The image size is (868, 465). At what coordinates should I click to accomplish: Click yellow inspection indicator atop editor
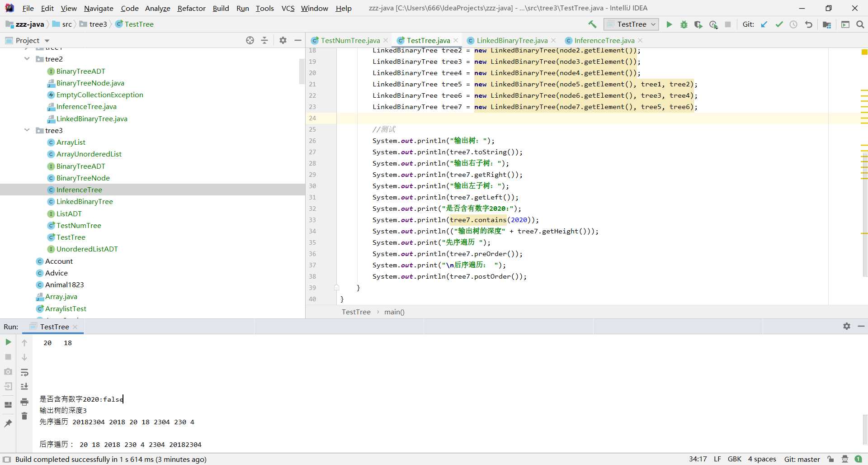coord(864,52)
